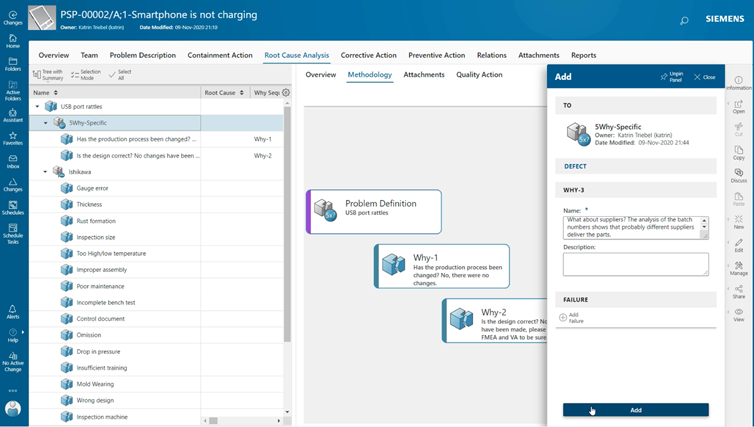The image size is (754, 427).
Task: Collapse the 5Why-Specific tree node
Action: 46,123
